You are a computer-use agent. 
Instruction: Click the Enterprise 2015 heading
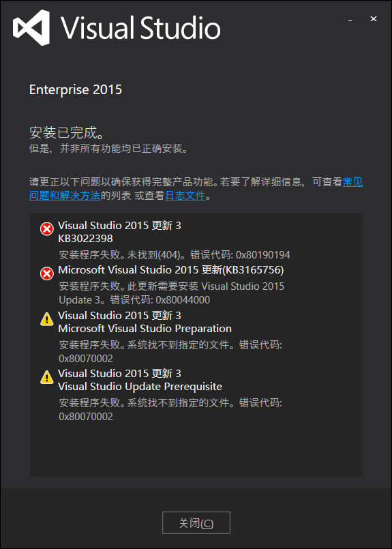[76, 90]
